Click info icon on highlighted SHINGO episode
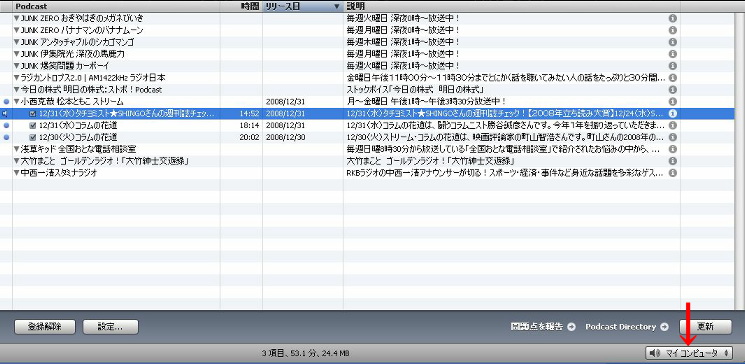 coord(672,114)
